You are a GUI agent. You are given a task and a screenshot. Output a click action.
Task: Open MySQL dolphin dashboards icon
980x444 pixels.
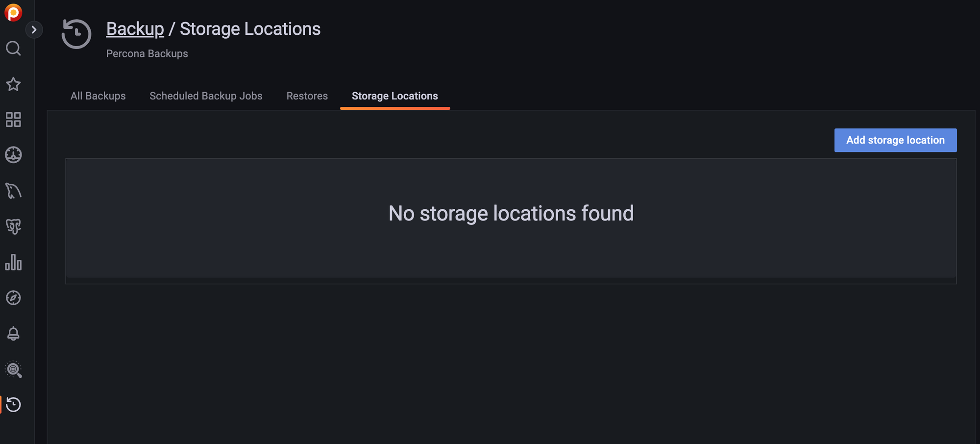tap(13, 191)
